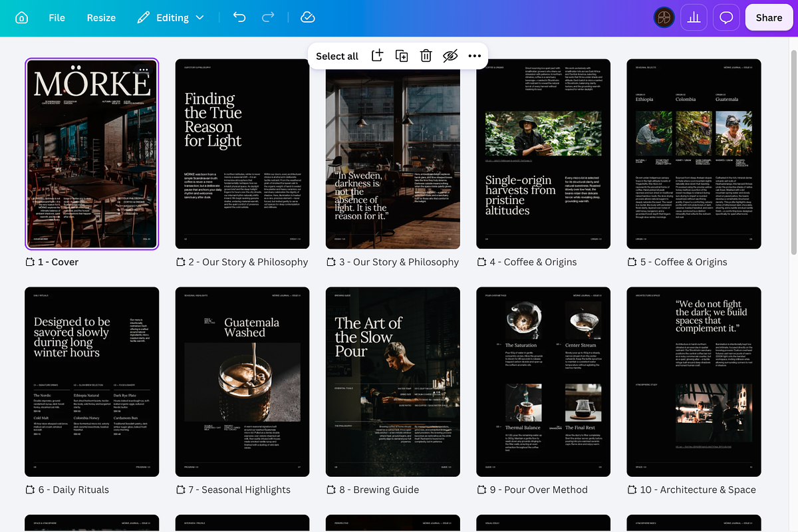
Task: Click the redo arrow
Action: coord(268,18)
